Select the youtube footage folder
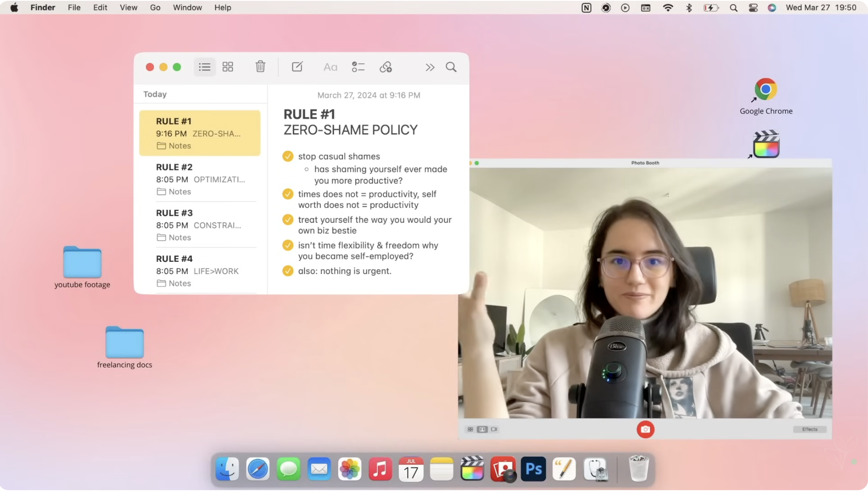This screenshot has height=491, width=868. coord(82,267)
